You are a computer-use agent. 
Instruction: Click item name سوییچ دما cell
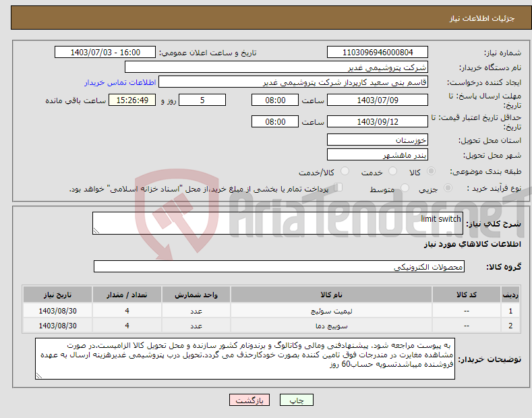point(331,326)
